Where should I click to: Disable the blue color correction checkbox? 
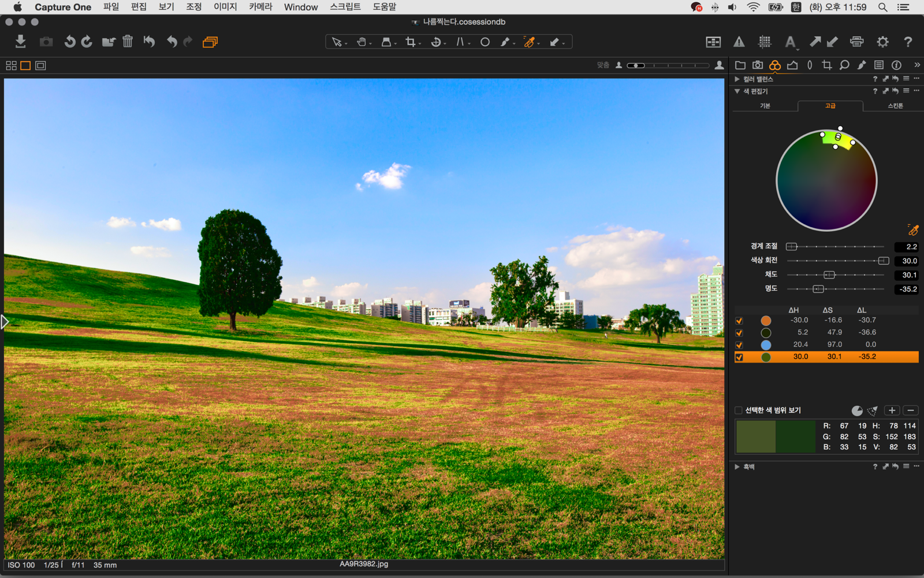coord(739,345)
